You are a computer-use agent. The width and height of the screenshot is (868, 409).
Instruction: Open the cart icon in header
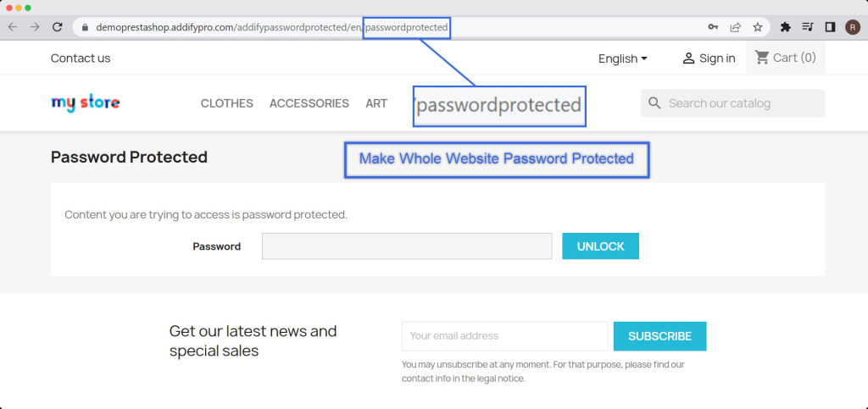tap(785, 58)
